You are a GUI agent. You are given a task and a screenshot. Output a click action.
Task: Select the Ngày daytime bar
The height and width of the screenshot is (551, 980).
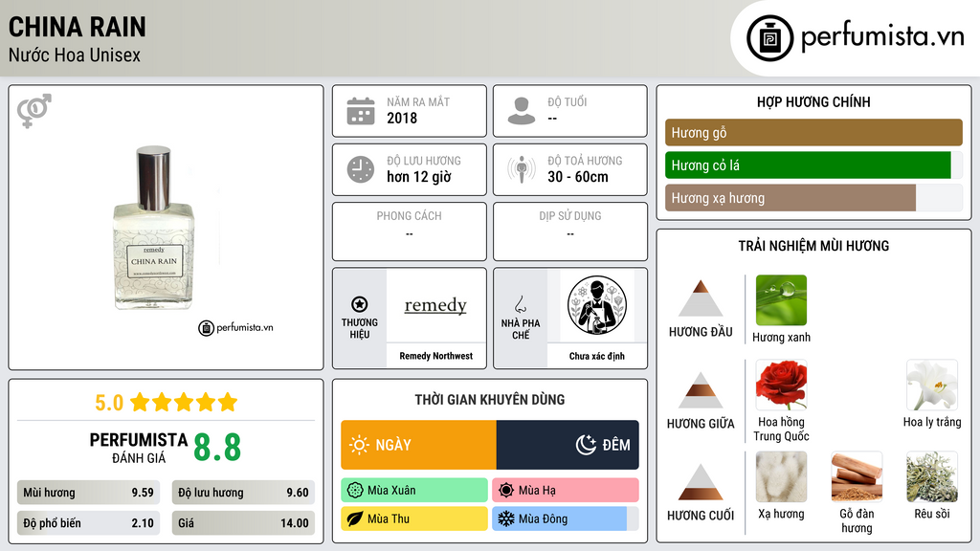pos(419,445)
